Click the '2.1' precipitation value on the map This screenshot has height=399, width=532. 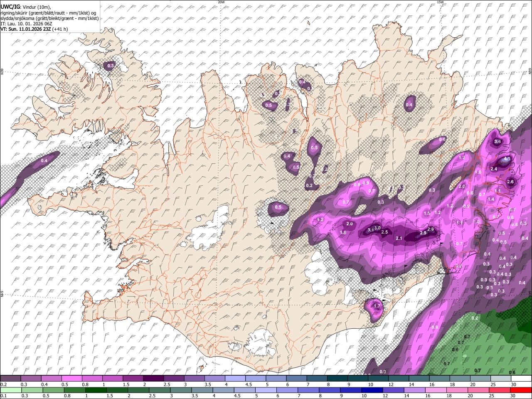click(x=399, y=238)
